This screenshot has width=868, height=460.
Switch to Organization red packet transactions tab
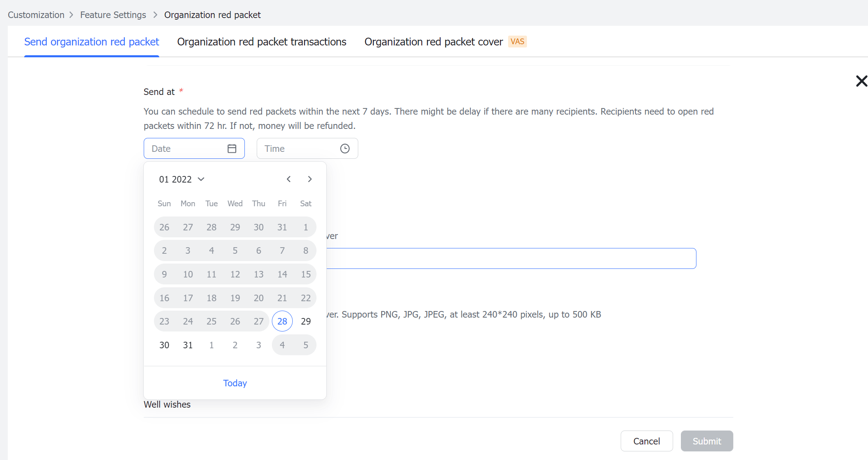click(262, 41)
